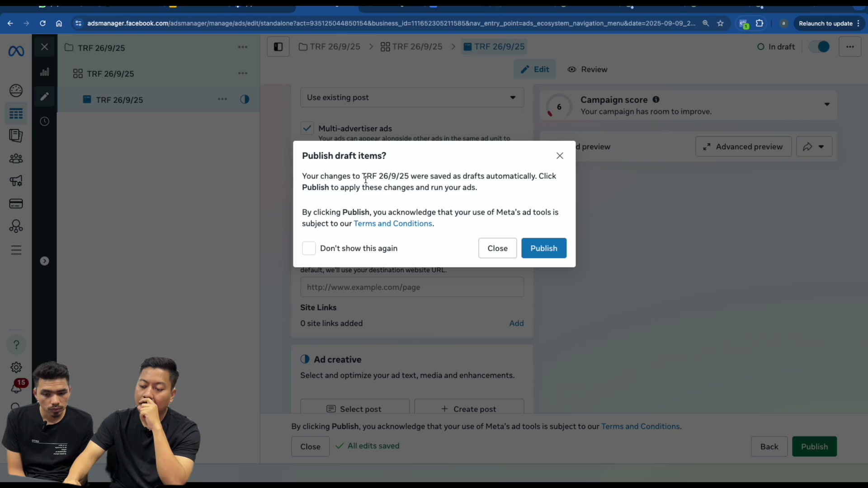Open Use existing post dropdown
The height and width of the screenshot is (488, 868).
412,98
